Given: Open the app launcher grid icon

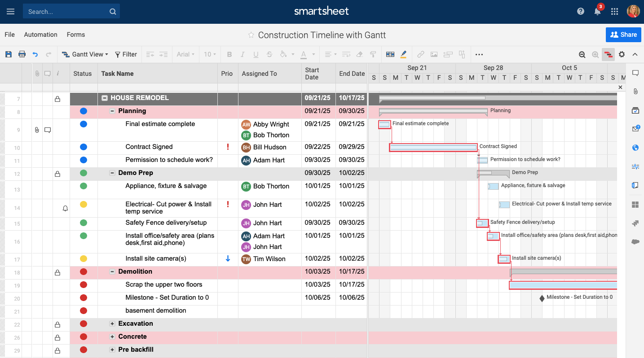Looking at the screenshot, I should [x=614, y=12].
